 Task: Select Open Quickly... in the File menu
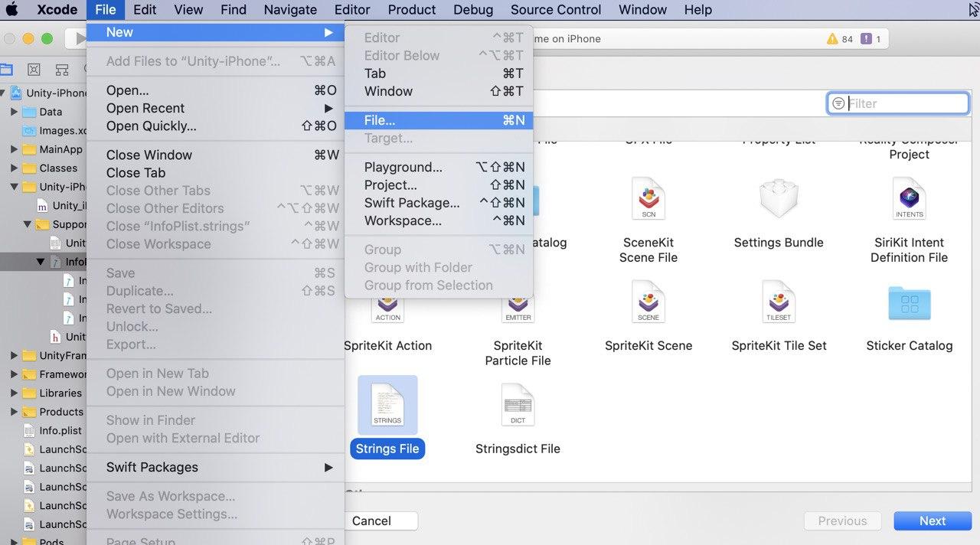point(215,126)
